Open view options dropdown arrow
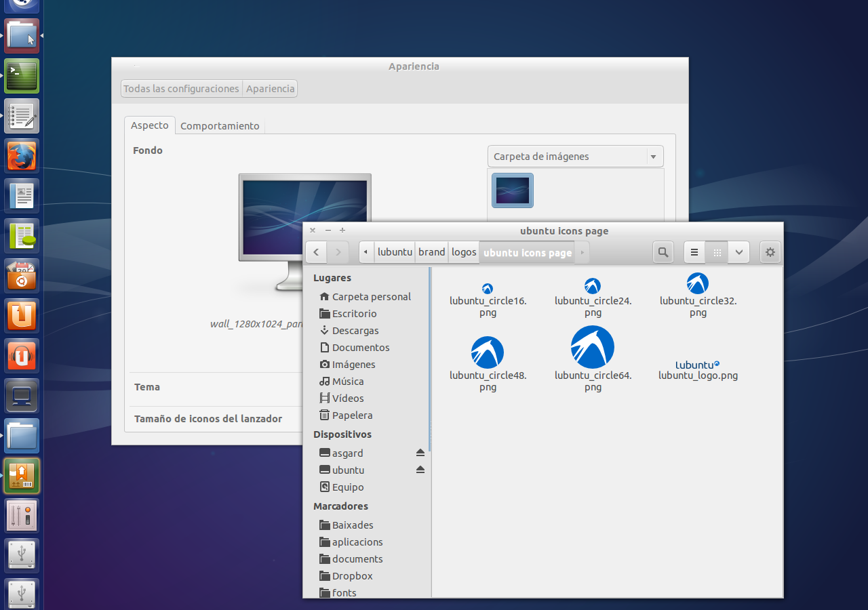 (738, 252)
